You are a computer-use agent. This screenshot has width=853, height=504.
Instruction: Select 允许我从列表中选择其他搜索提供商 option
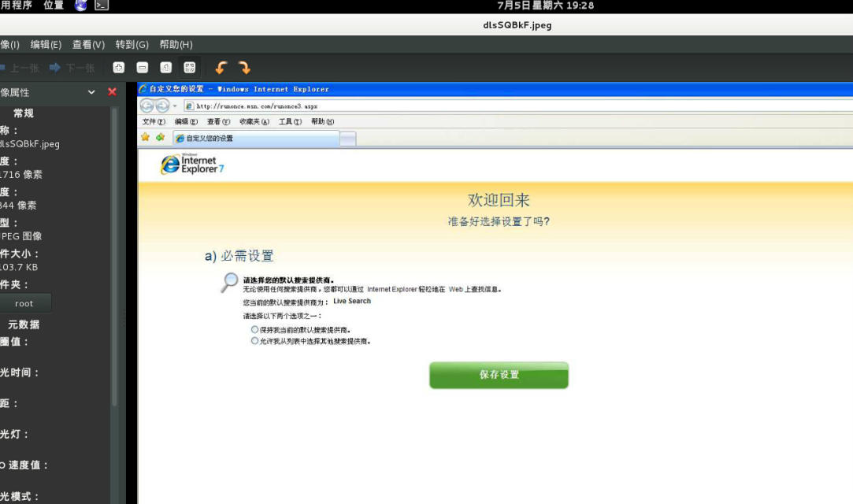click(x=254, y=339)
